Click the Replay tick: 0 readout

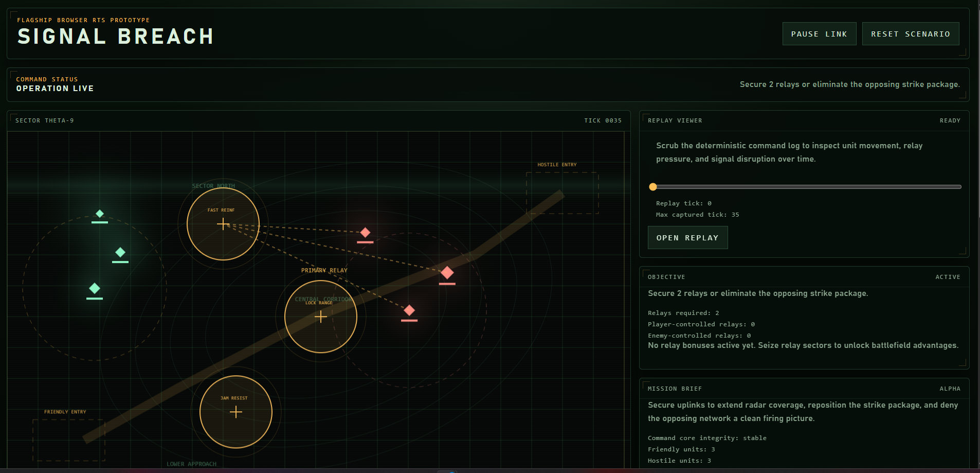click(684, 203)
